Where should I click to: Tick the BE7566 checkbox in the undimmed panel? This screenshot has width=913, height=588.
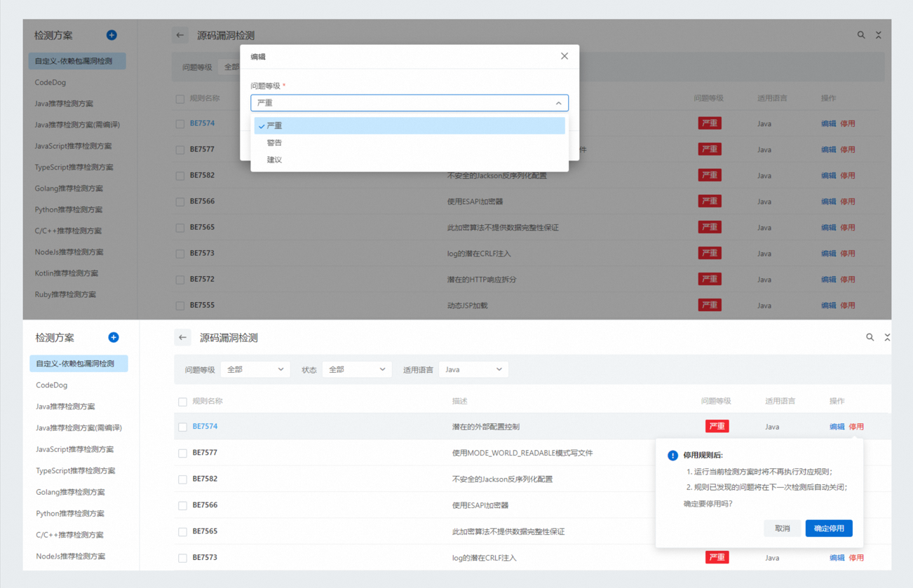coord(182,505)
